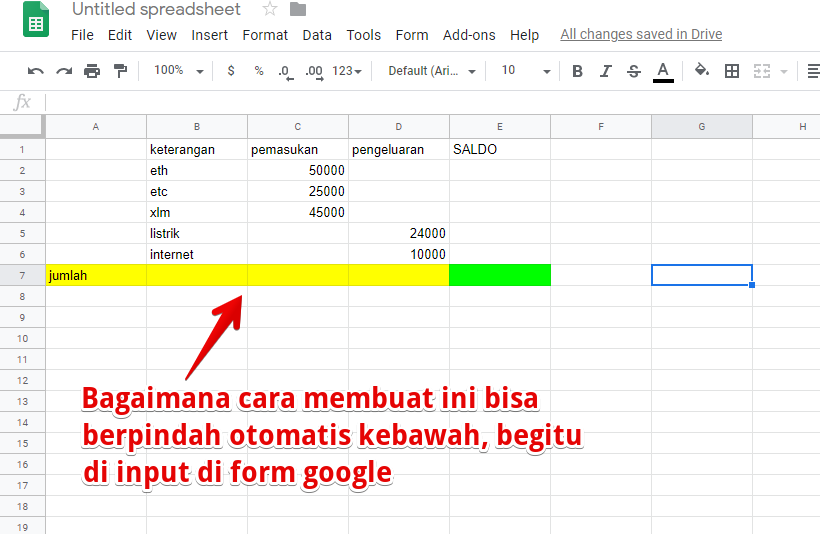
Task: Select cell containing 45000
Action: click(298, 212)
